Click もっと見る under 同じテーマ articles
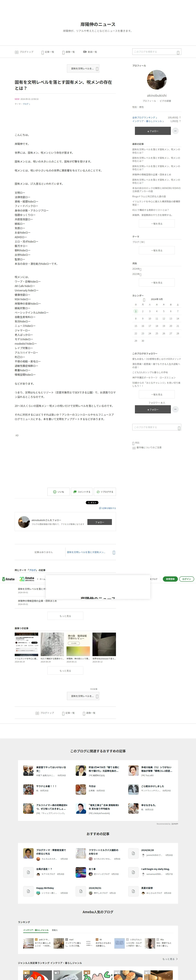 (65, 616)
